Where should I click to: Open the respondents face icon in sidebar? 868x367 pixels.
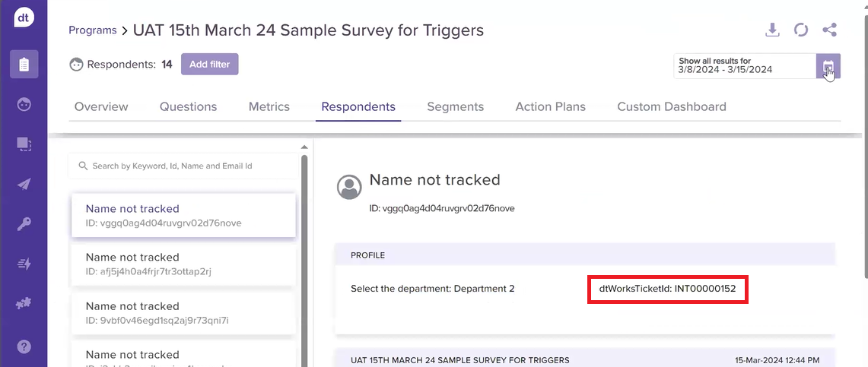(24, 104)
